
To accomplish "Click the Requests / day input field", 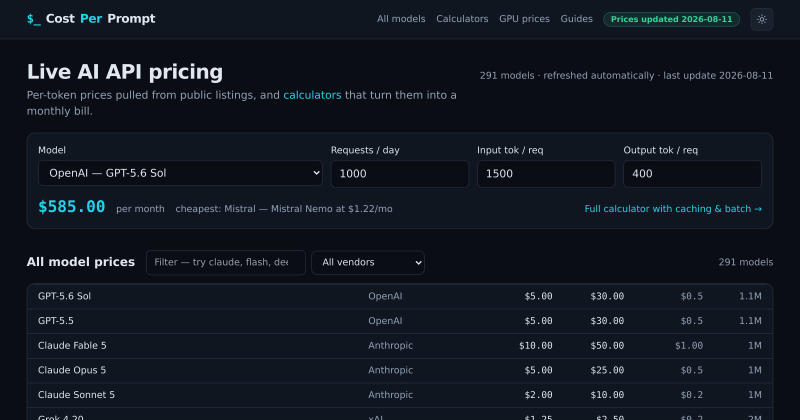I will pyautogui.click(x=400, y=174).
